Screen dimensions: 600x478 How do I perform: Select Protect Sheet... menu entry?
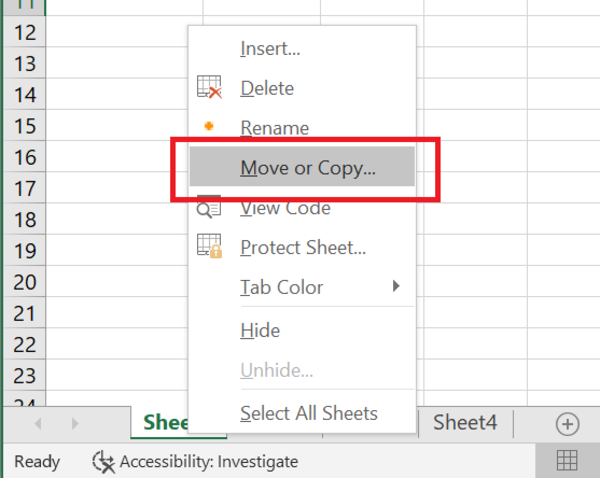click(302, 247)
